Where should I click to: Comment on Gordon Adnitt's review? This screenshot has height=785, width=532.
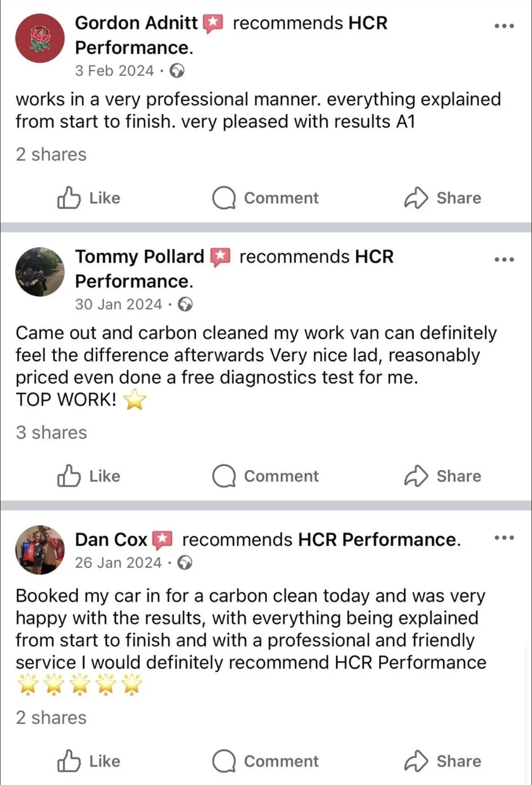(x=266, y=198)
